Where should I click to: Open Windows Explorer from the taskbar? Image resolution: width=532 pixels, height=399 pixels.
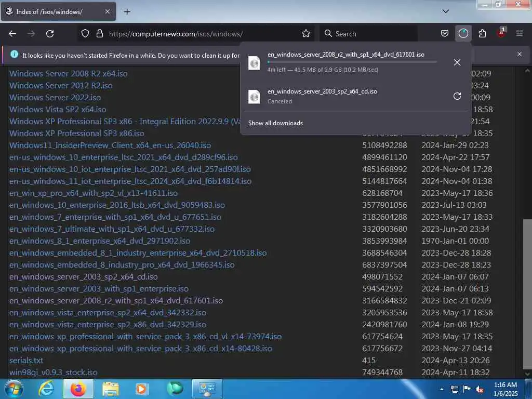point(111,389)
